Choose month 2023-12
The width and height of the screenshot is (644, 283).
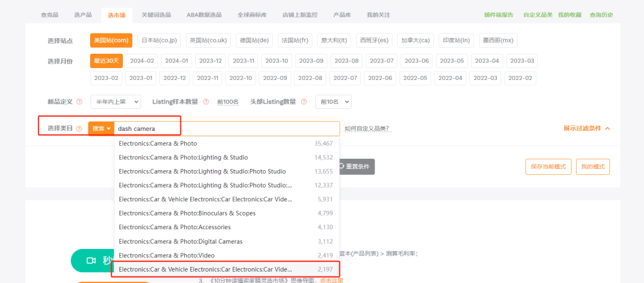click(x=210, y=61)
